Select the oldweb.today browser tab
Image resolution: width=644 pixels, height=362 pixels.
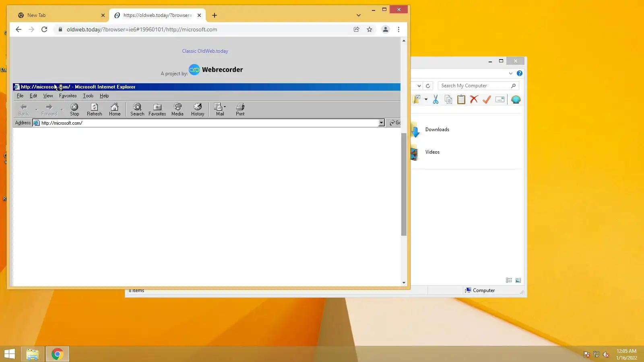157,15
